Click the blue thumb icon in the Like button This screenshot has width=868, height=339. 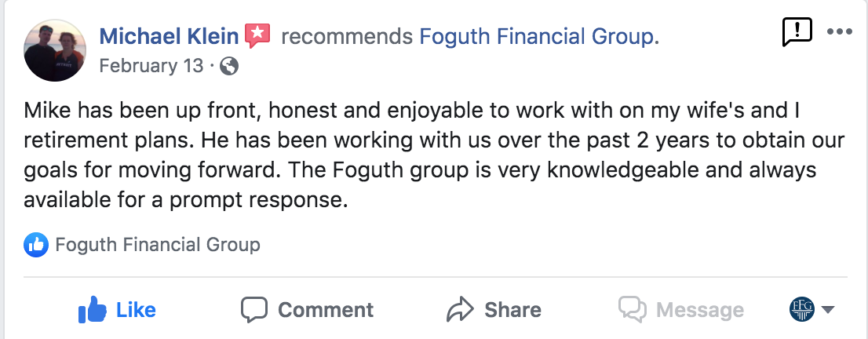click(x=93, y=309)
